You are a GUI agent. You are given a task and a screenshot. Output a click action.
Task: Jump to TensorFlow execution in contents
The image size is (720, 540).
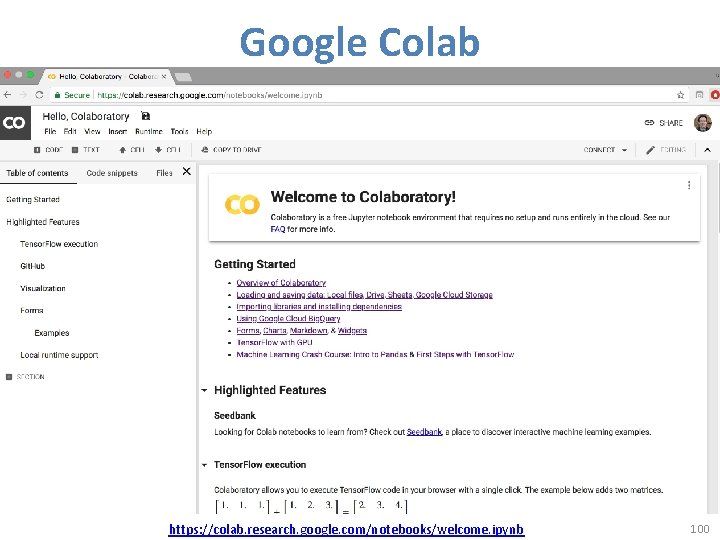tap(59, 244)
